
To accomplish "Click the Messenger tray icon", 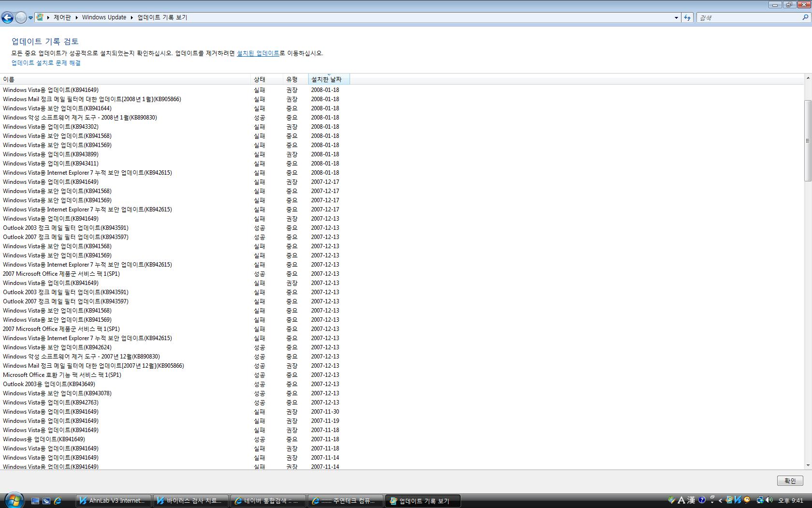I will point(729,500).
